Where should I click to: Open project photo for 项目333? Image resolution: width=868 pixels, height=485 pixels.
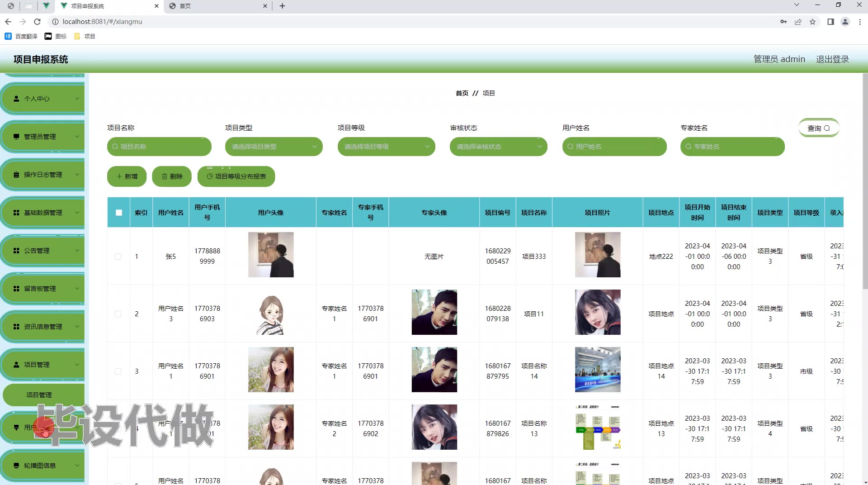[x=598, y=255]
